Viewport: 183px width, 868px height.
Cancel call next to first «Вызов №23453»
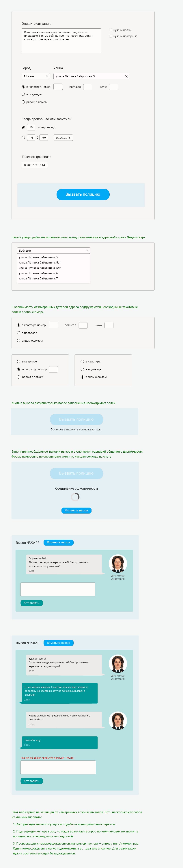click(59, 543)
